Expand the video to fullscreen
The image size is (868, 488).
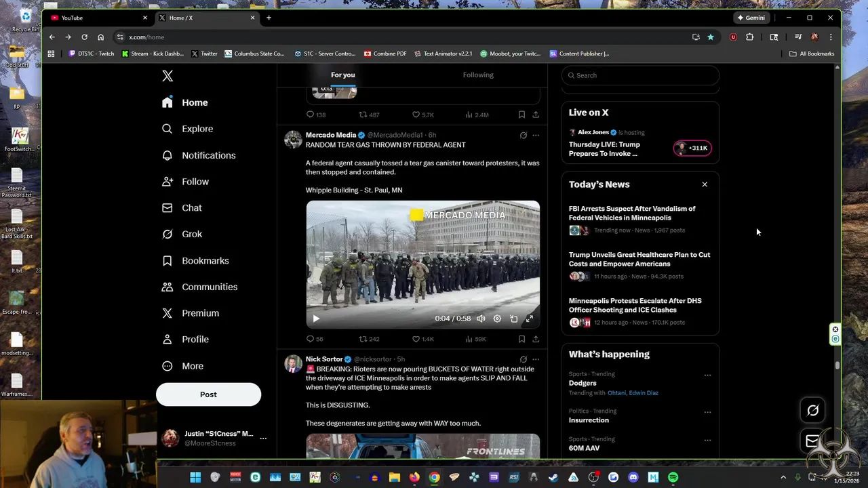click(x=530, y=319)
